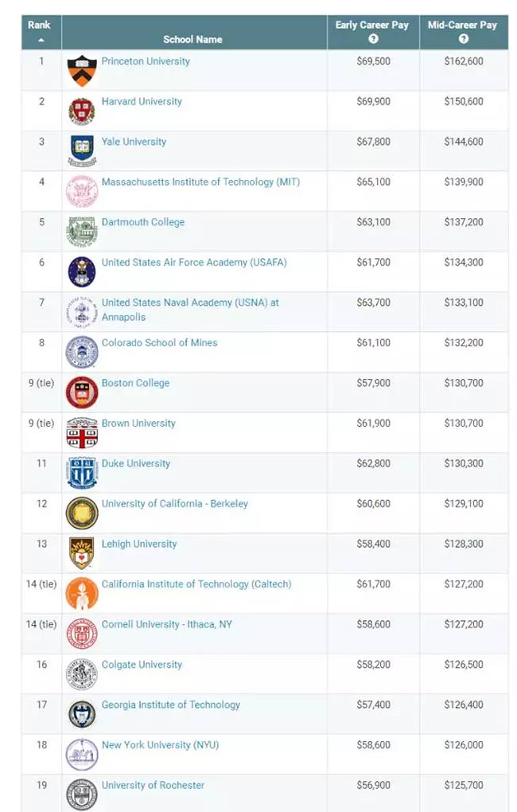Sort by the Mid-Career Pay header
The image size is (517, 812).
tap(462, 25)
